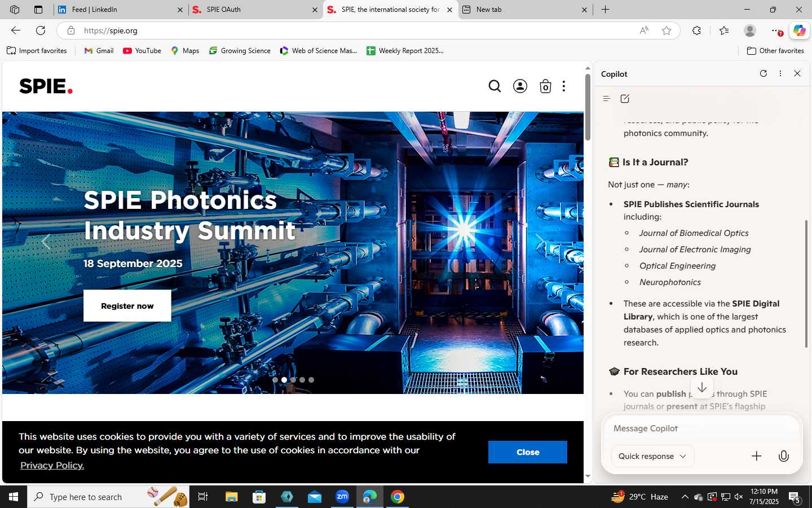
Task: Select the last carousel dot
Action: [x=311, y=380]
